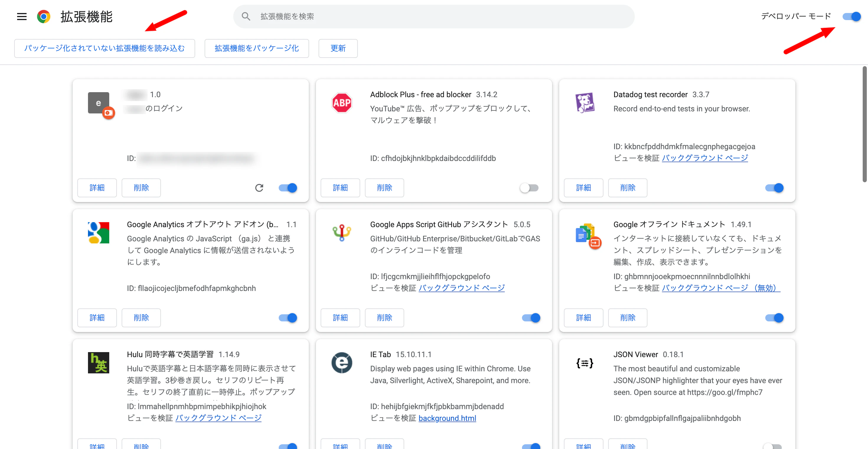This screenshot has height=449, width=868.
Task: Open the hamburger main menu
Action: 22,17
